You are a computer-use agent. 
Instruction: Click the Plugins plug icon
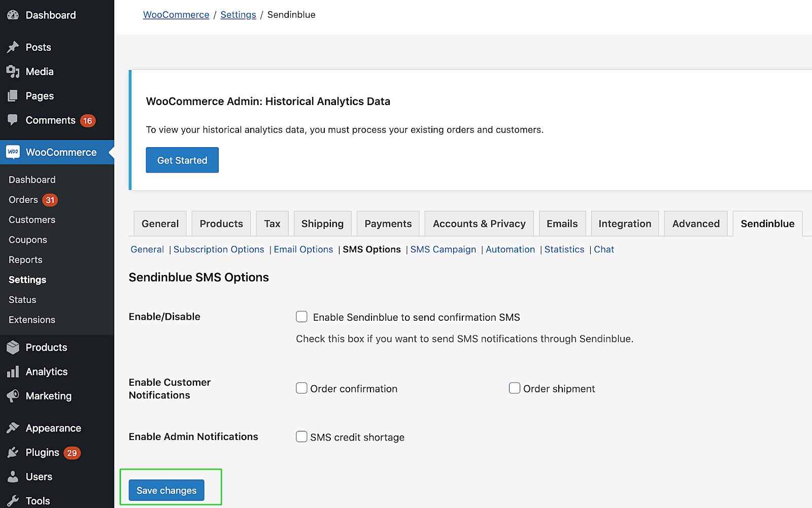13,452
